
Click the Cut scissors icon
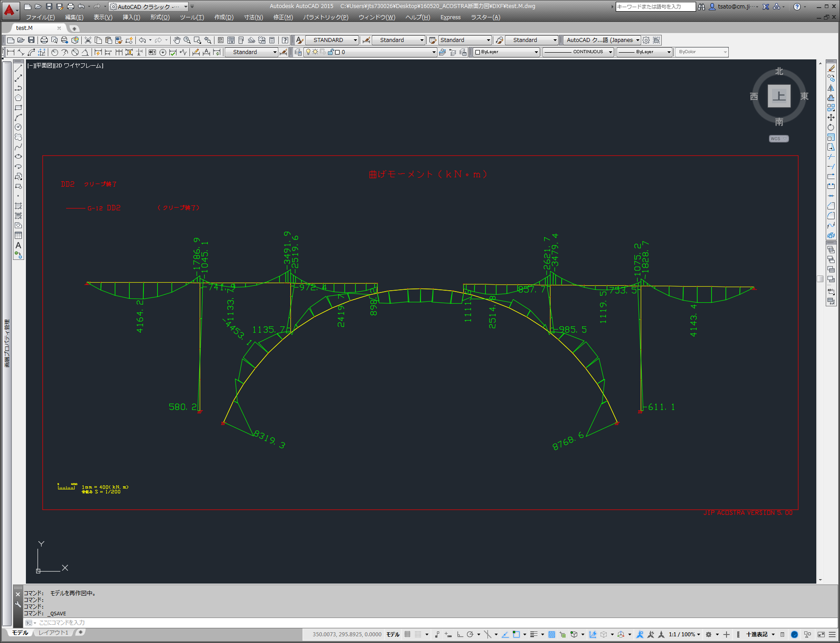coord(88,40)
